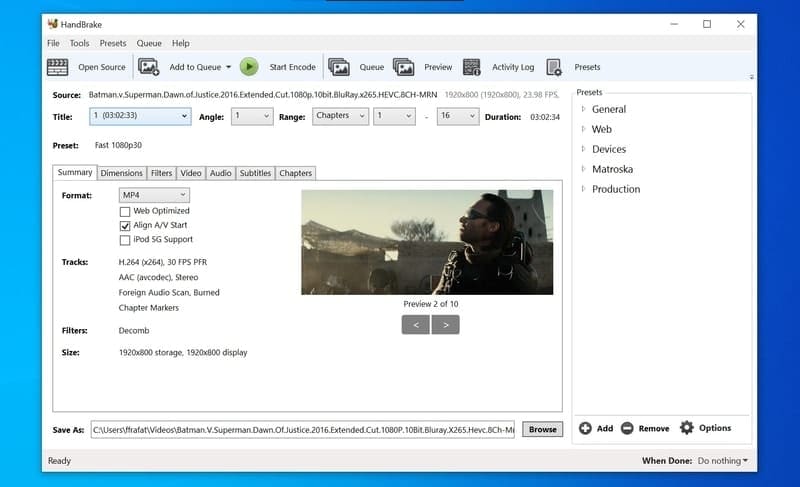This screenshot has width=800, height=487.
Task: Open the start chapter dropdown showing 1
Action: click(x=394, y=116)
